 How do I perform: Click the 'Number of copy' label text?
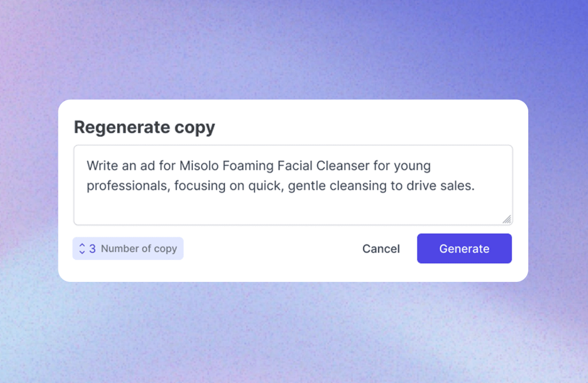tap(139, 249)
